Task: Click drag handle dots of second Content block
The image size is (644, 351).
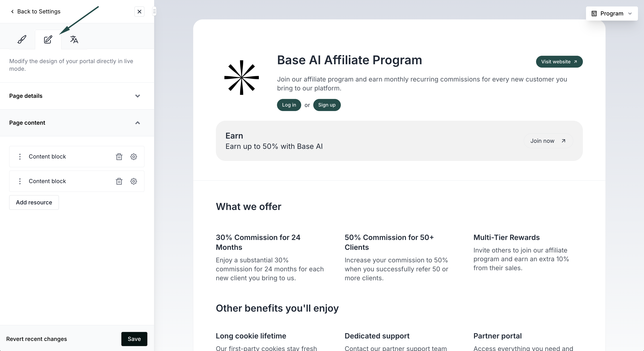Action: pyautogui.click(x=20, y=181)
